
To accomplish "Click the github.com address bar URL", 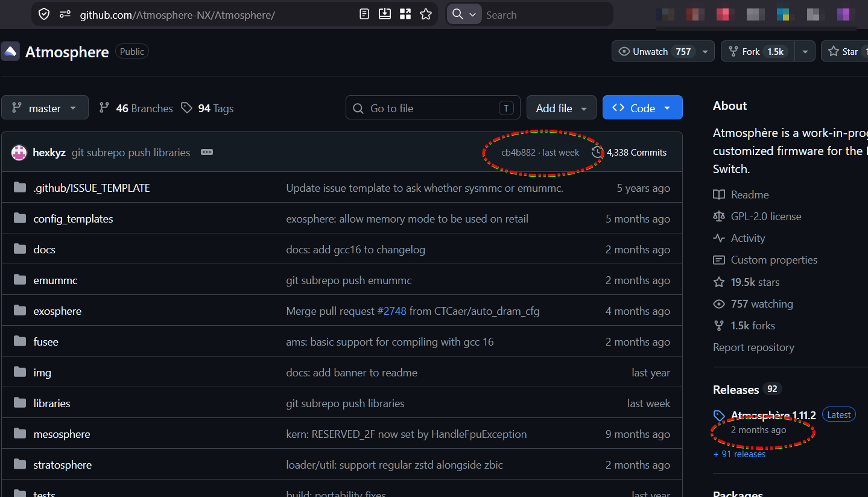I will click(x=177, y=15).
